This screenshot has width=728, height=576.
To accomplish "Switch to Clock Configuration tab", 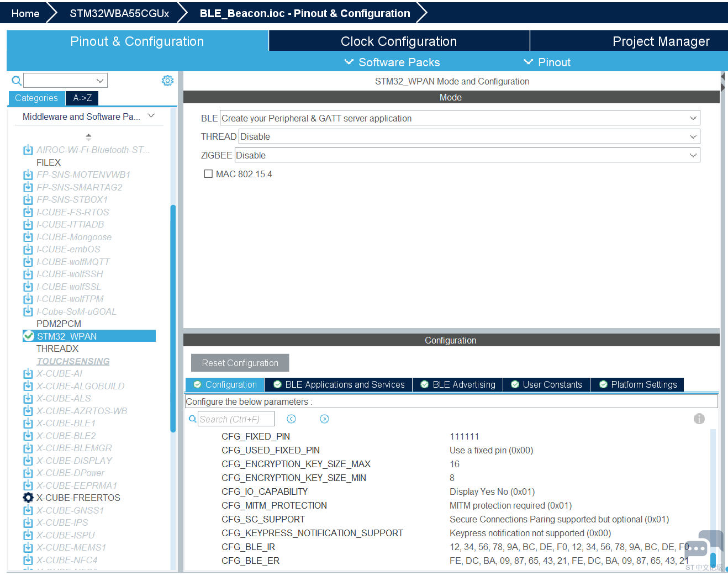I will (399, 41).
